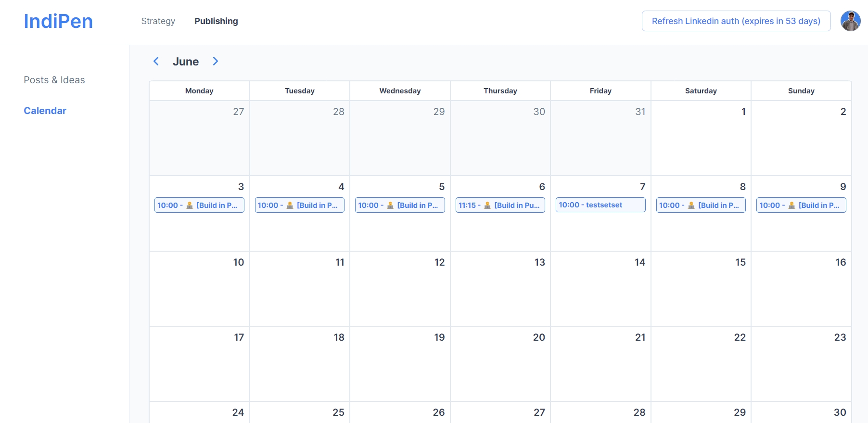
Task: Open the 10:00 testsetset post
Action: click(x=600, y=205)
